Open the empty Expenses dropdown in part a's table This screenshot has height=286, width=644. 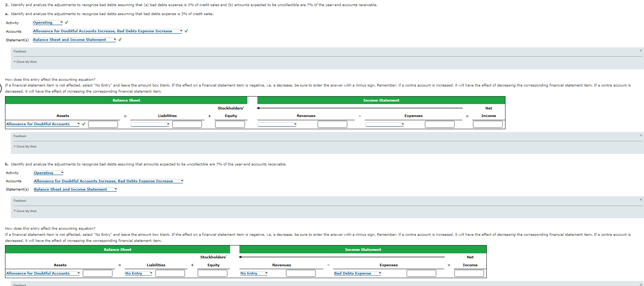tap(385, 124)
